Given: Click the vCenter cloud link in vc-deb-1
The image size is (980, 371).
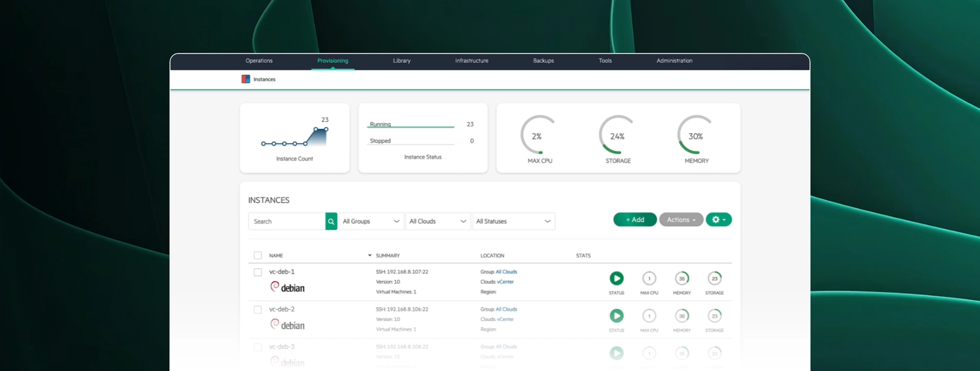Looking at the screenshot, I should (x=506, y=282).
